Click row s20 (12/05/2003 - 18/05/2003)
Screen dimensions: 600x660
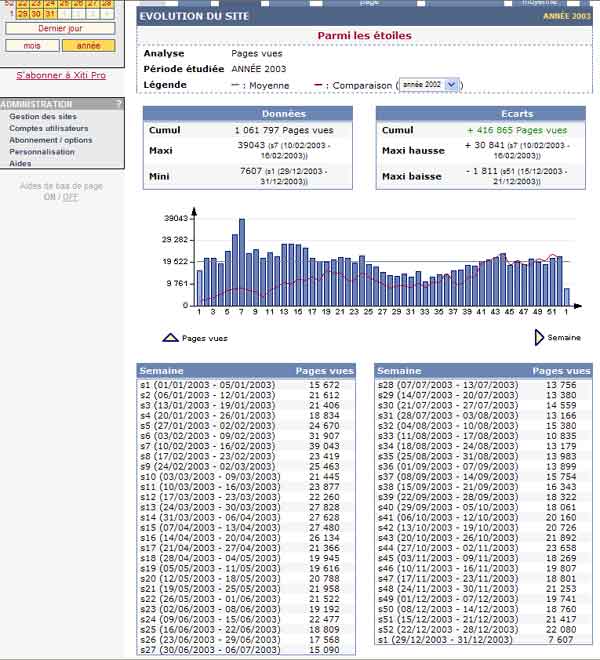click(x=246, y=578)
